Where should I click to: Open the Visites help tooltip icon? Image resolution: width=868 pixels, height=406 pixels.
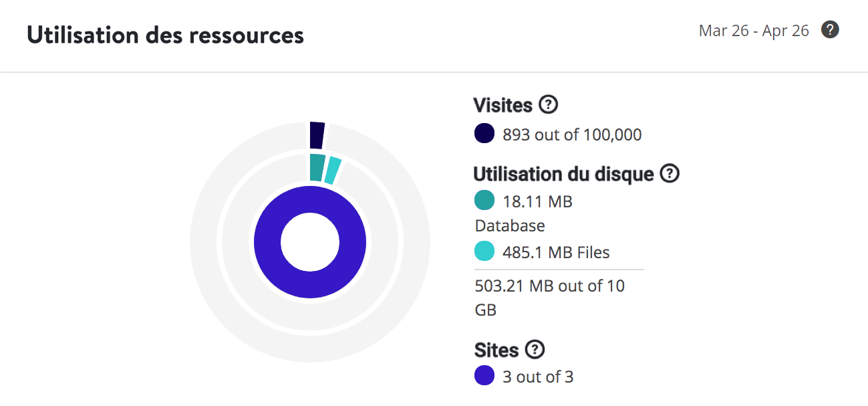[548, 103]
